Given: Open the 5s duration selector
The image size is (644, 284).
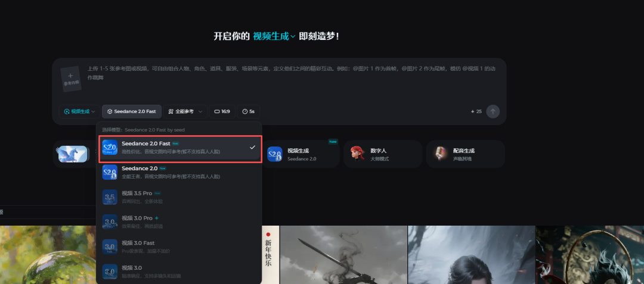Looking at the screenshot, I should 249,111.
